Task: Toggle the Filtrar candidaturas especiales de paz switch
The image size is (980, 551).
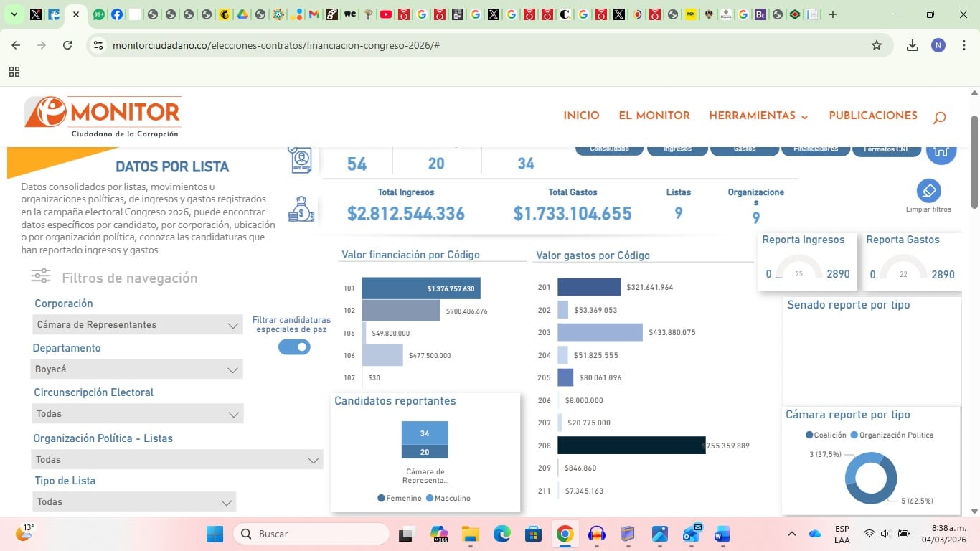Action: [294, 347]
